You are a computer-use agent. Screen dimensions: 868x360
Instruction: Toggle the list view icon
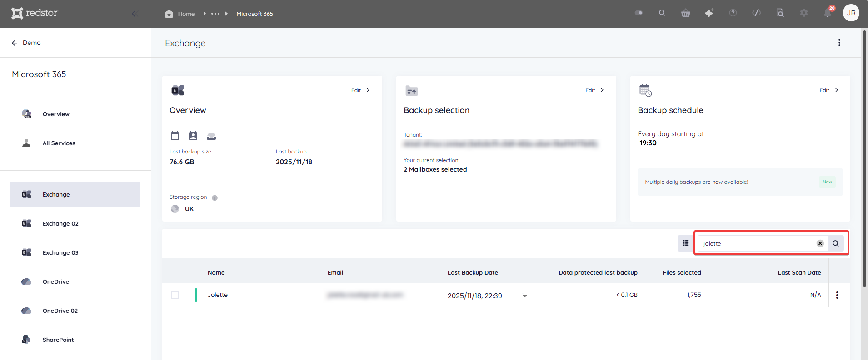click(685, 243)
